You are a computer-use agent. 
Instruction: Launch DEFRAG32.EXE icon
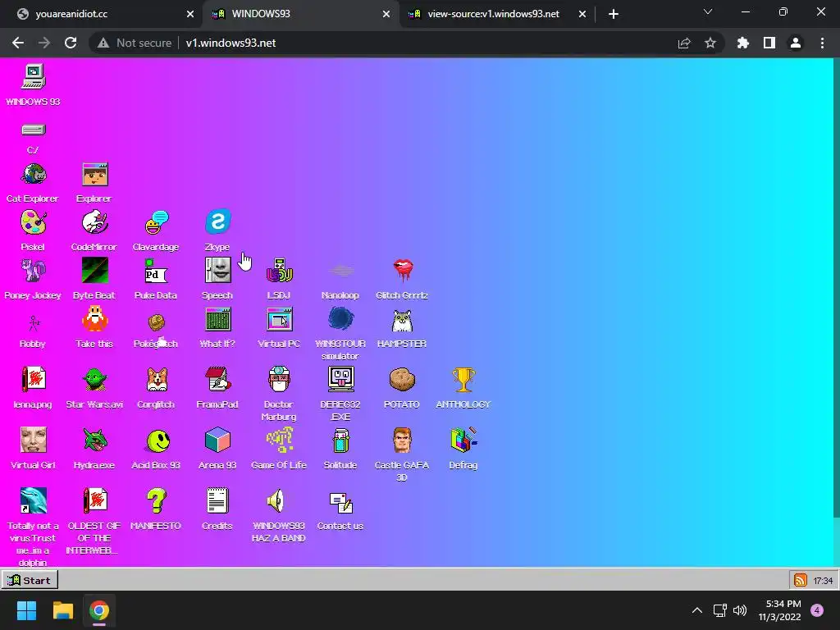pos(340,379)
